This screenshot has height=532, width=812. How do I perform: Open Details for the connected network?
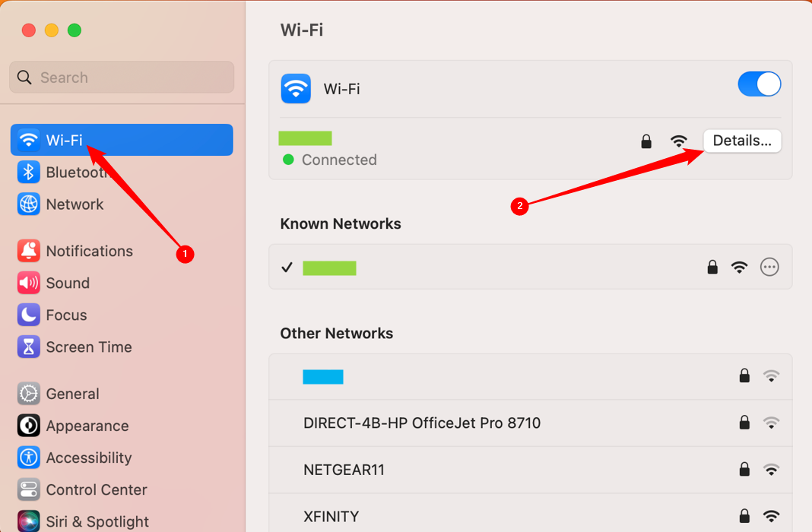click(742, 141)
